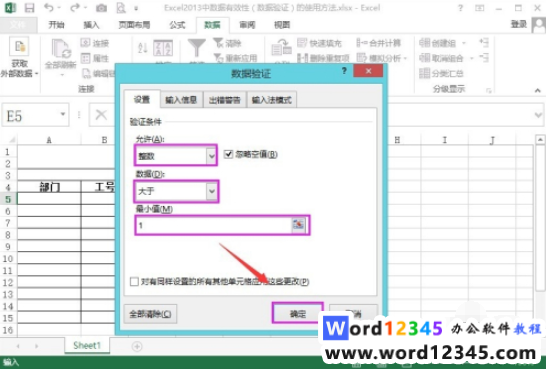Screen dimensions: 546x369
Task: Click the 清除 filter clear icon
Action: click(218, 43)
